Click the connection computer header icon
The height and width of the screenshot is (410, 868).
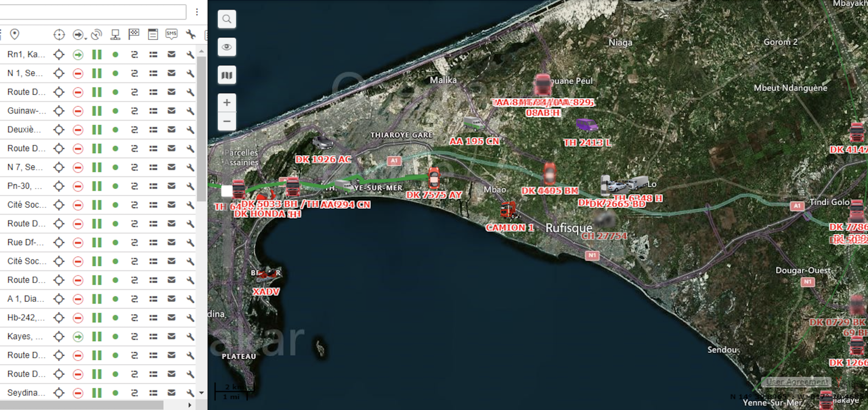(115, 34)
